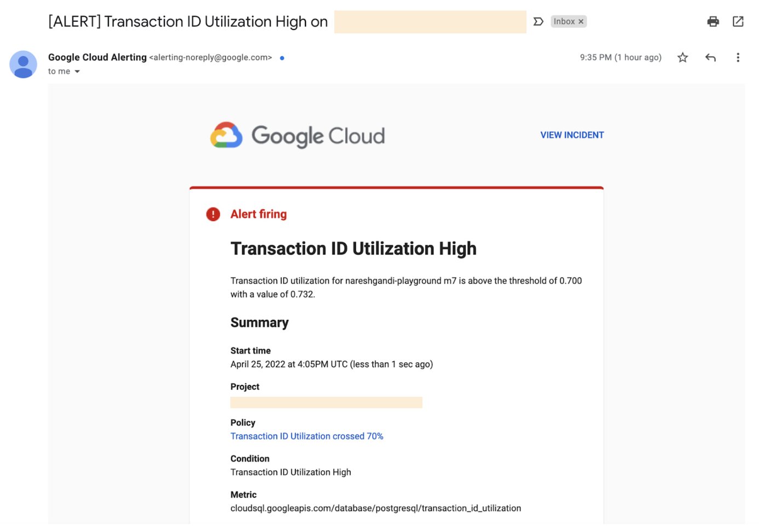Click the 9:35 PM timestamp
The image size is (759, 532).
click(x=621, y=57)
